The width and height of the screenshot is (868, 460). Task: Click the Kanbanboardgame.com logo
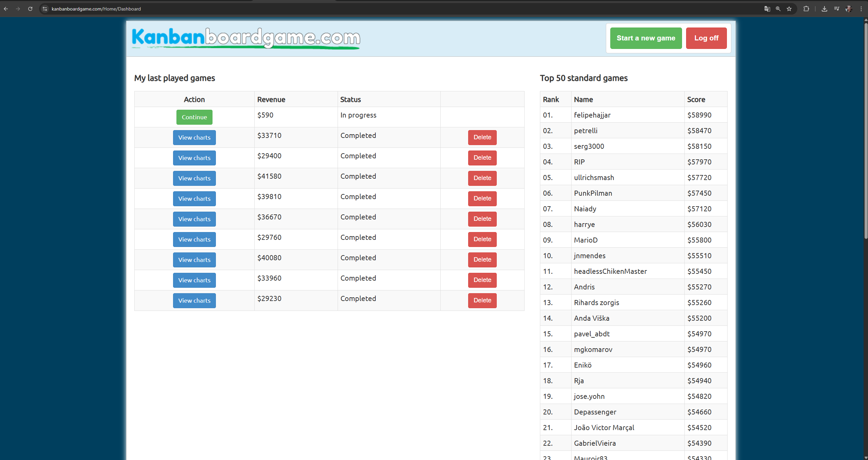pyautogui.click(x=246, y=38)
